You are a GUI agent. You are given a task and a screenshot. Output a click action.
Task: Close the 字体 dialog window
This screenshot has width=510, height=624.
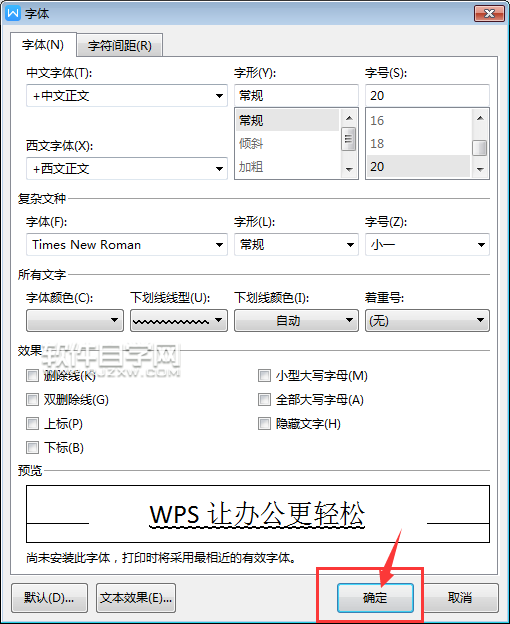click(x=489, y=13)
